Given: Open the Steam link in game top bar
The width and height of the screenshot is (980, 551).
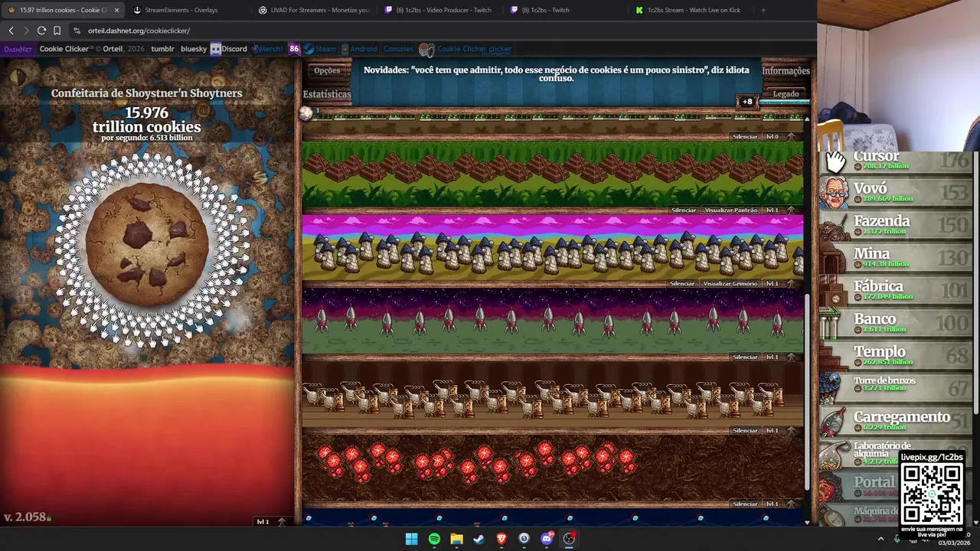Looking at the screenshot, I should click(320, 49).
